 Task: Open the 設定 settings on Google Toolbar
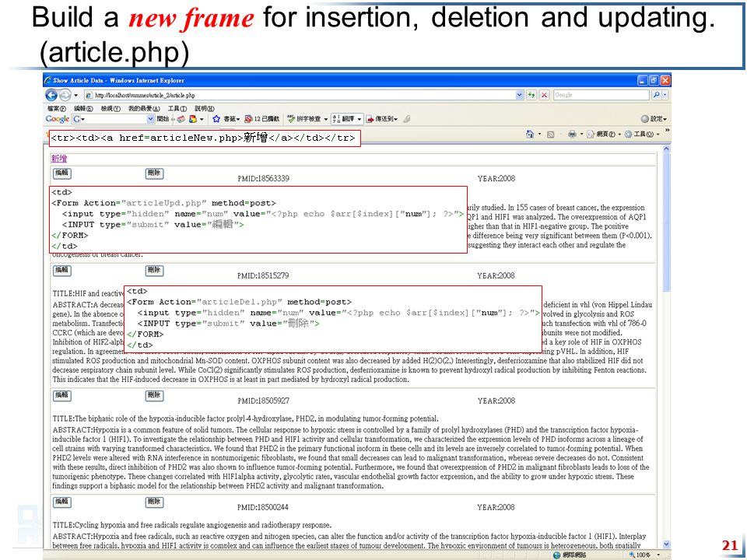click(654, 119)
